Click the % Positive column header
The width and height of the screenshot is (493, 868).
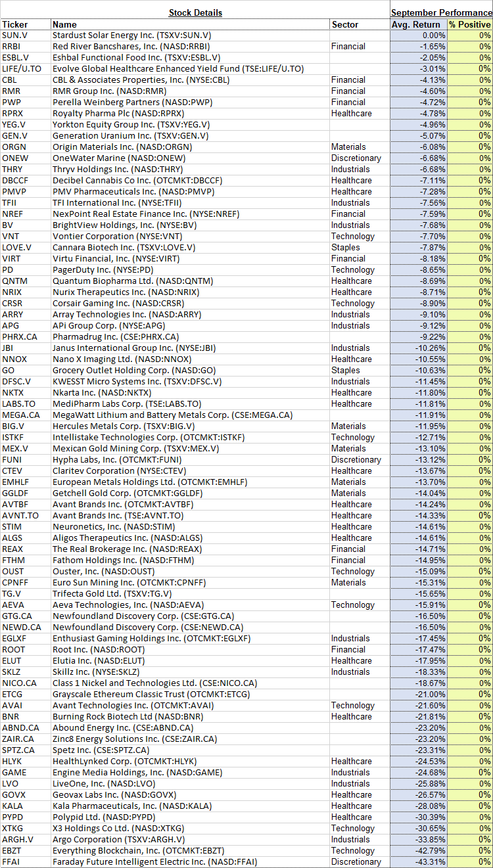click(470, 24)
